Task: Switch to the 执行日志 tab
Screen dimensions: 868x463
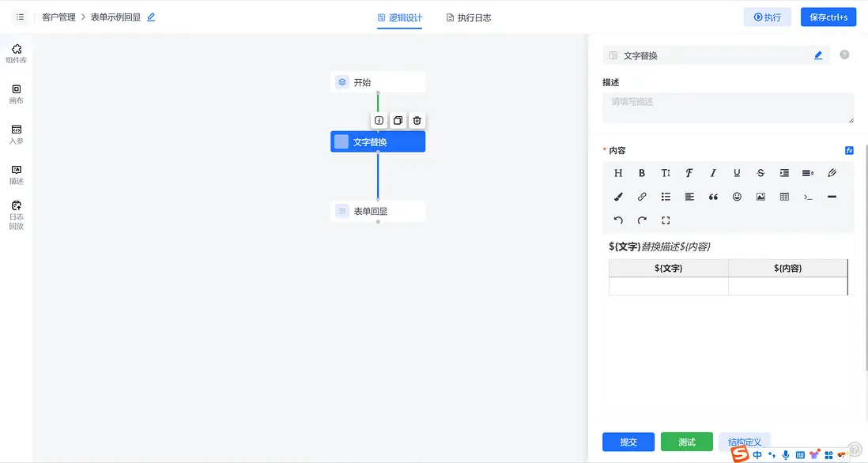Action: pos(468,17)
